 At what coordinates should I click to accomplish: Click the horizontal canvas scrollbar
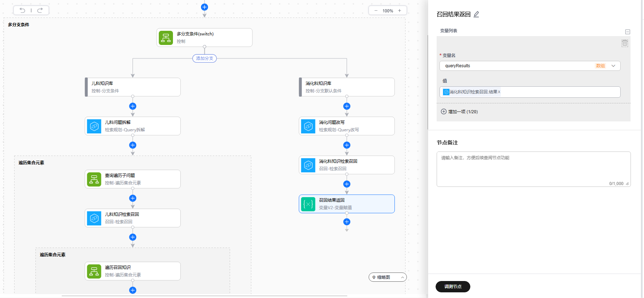(x=204, y=296)
